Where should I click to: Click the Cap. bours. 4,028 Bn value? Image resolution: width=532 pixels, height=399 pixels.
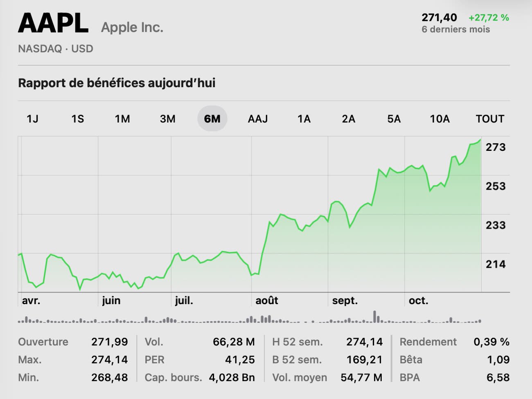pos(232,377)
